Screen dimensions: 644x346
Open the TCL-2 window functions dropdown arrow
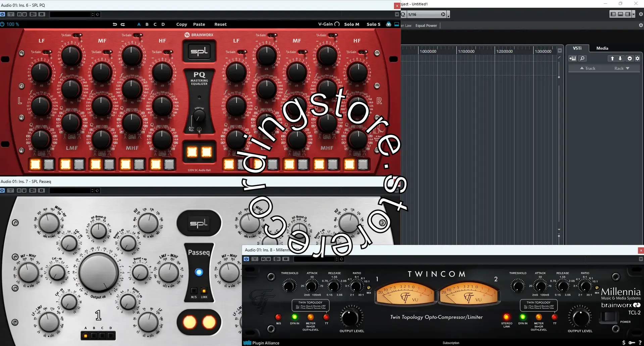[x=641, y=259]
